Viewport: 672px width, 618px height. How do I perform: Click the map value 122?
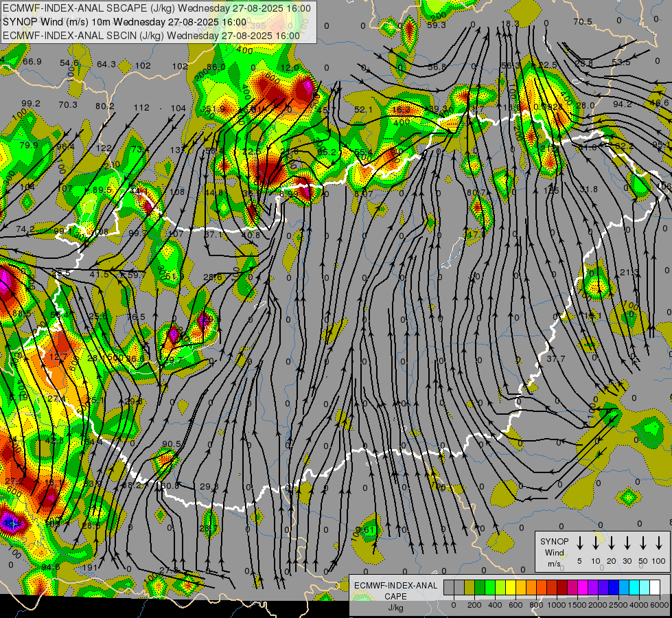(x=104, y=148)
